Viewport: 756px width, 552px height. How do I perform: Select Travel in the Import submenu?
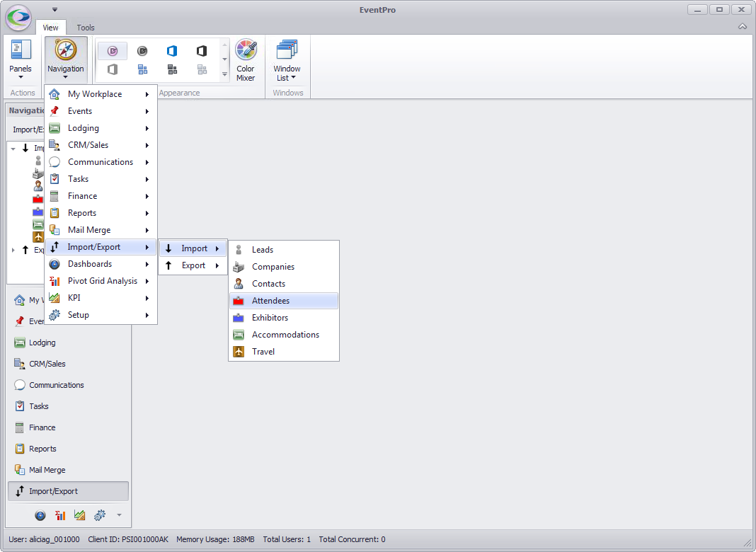(x=284, y=352)
